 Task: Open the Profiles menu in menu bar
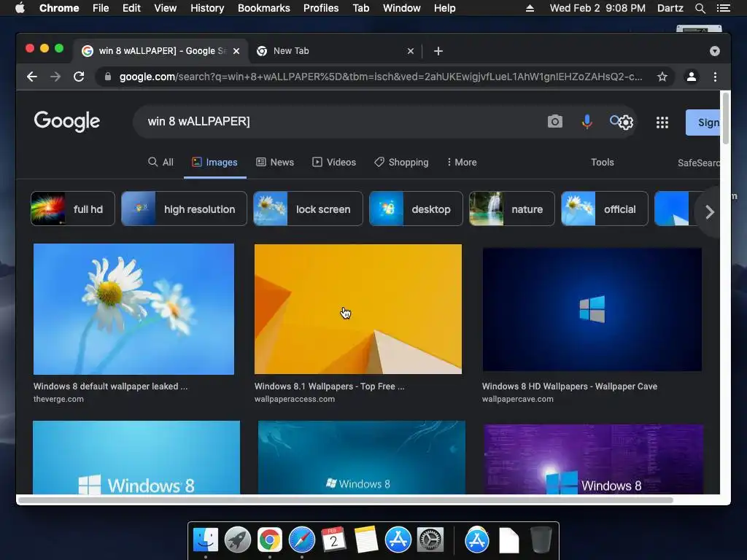321,8
